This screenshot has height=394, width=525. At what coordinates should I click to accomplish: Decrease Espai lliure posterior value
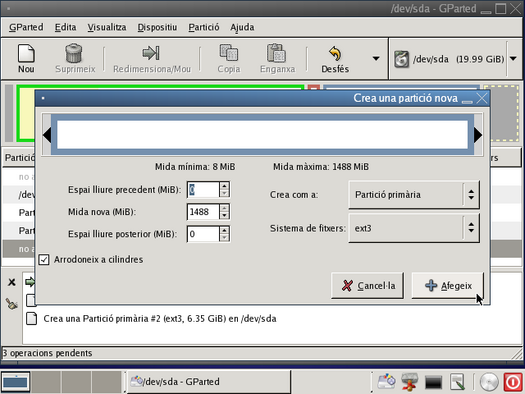tap(224, 238)
